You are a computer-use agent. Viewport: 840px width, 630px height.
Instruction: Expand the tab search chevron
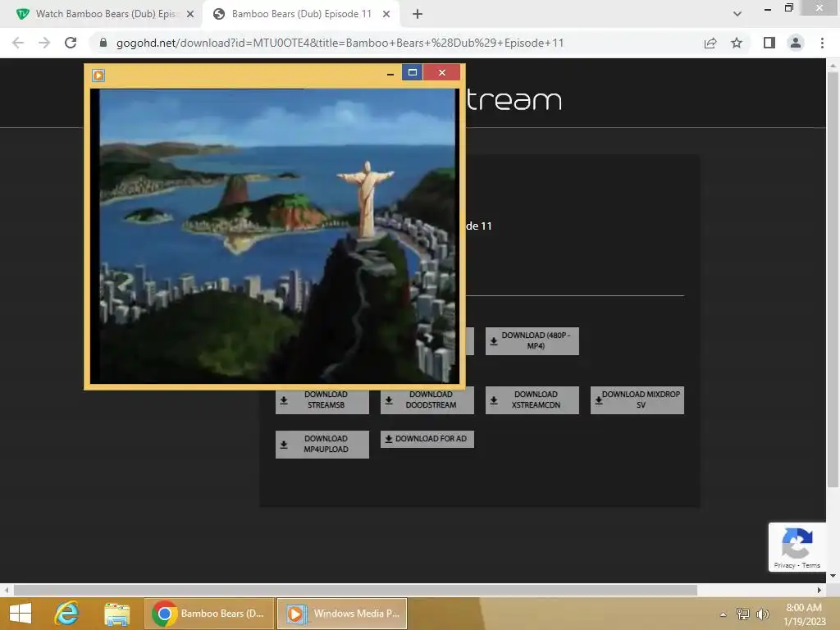point(737,14)
